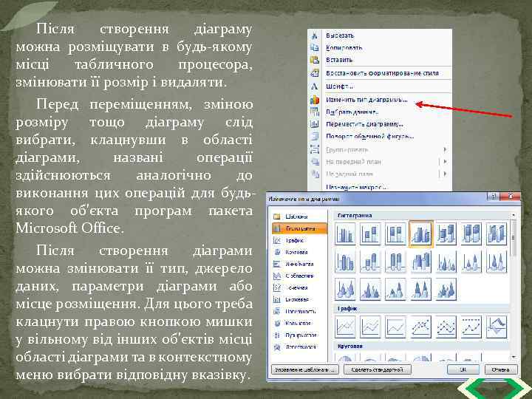
Task: Expand the Группировать submenu arrow
Action: pyautogui.click(x=445, y=149)
